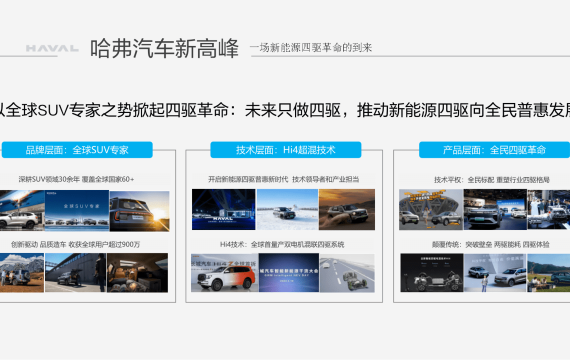The height and width of the screenshot is (360, 570).
Task: Click the headline about 四驱革命
Action: [x=285, y=110]
